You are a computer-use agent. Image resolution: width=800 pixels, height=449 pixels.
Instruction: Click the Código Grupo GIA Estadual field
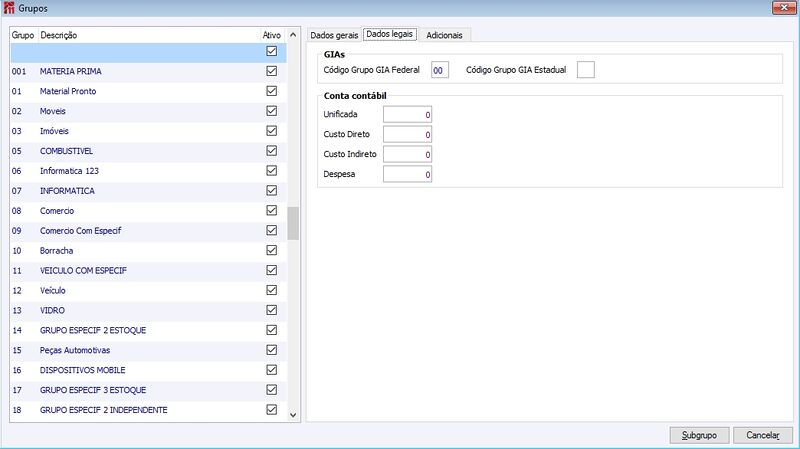point(586,70)
